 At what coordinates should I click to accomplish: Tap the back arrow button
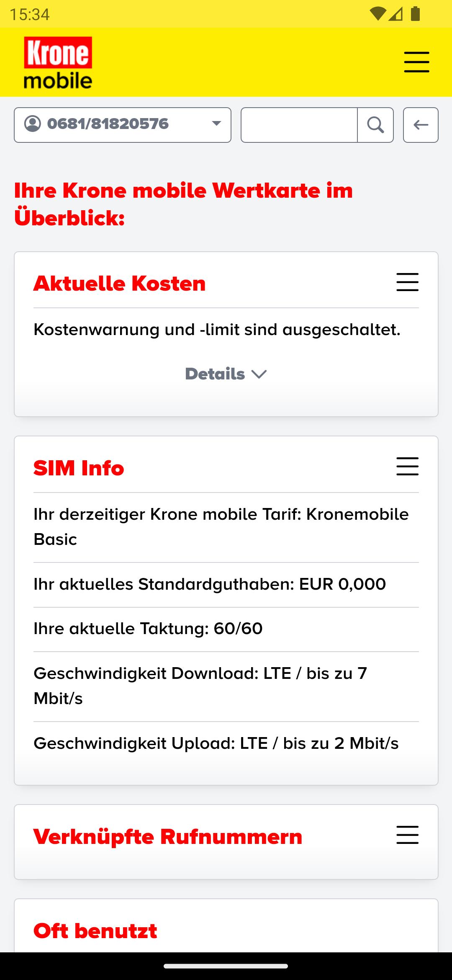(x=421, y=125)
